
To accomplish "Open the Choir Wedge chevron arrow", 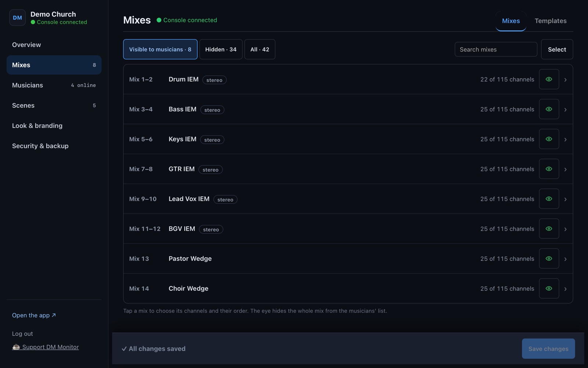I will (565, 289).
